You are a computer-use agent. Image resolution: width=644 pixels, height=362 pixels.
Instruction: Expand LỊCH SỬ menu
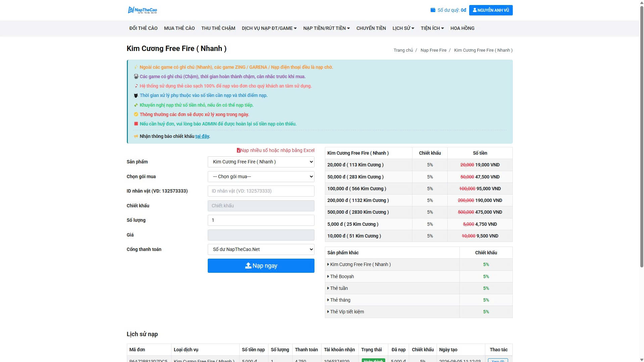tap(403, 28)
